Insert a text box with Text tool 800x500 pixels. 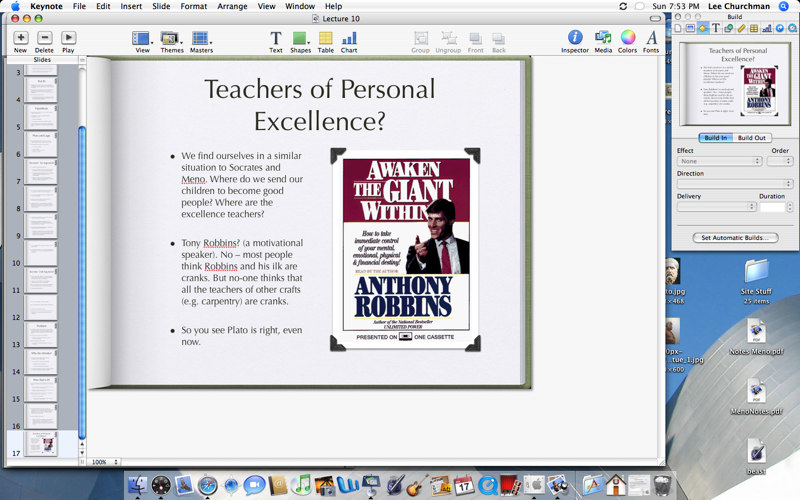[276, 38]
